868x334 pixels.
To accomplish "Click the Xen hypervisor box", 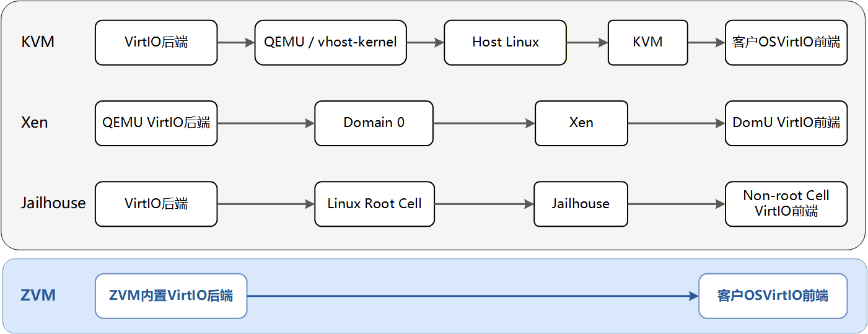I will (x=581, y=123).
